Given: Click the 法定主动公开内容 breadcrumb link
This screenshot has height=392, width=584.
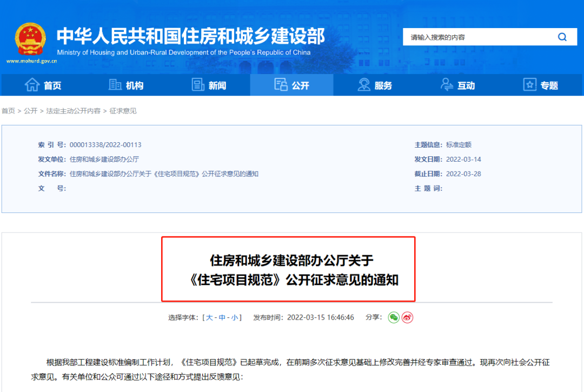Looking at the screenshot, I should pos(74,111).
